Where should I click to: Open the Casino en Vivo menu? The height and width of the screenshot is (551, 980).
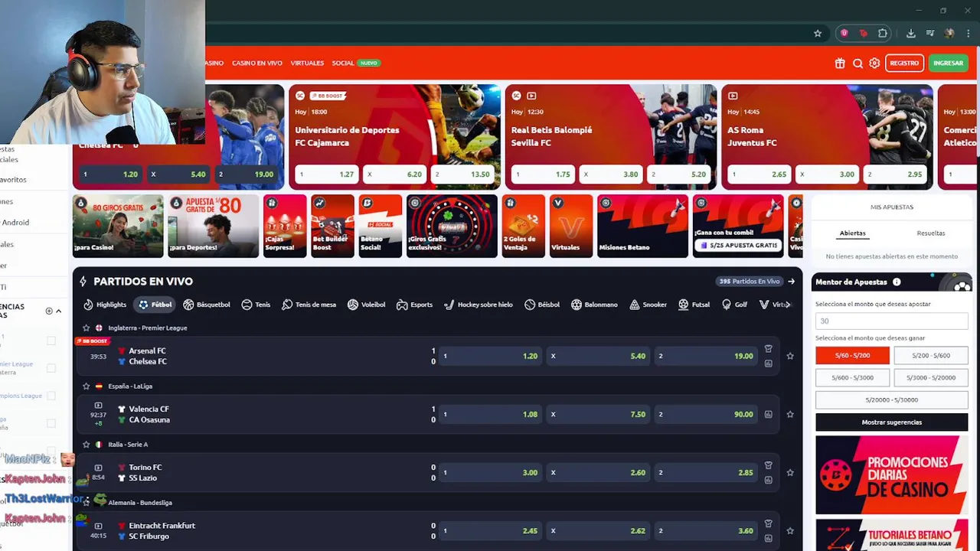(257, 63)
